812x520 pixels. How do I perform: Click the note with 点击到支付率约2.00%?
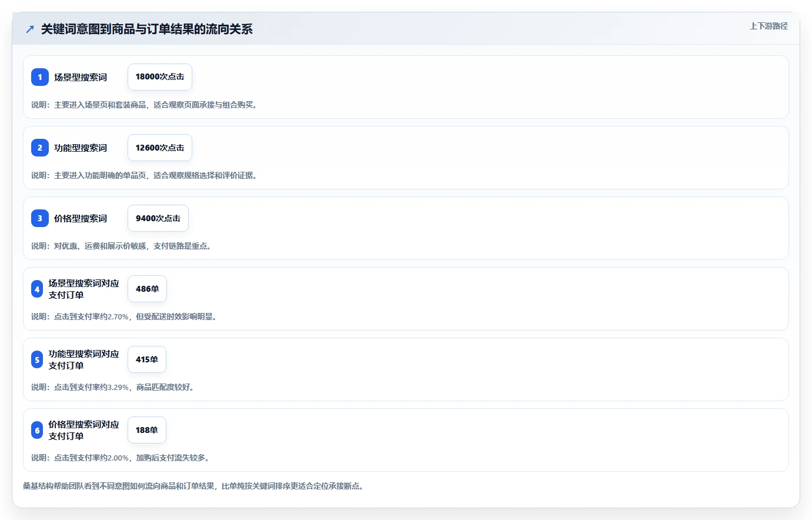click(121, 458)
